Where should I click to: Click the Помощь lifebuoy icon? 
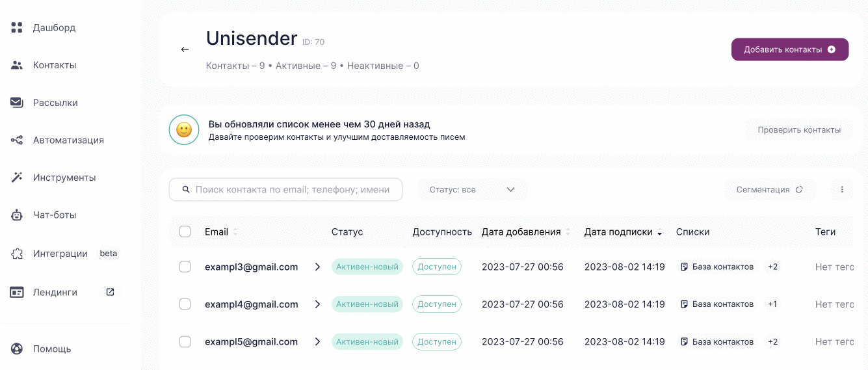[17, 349]
